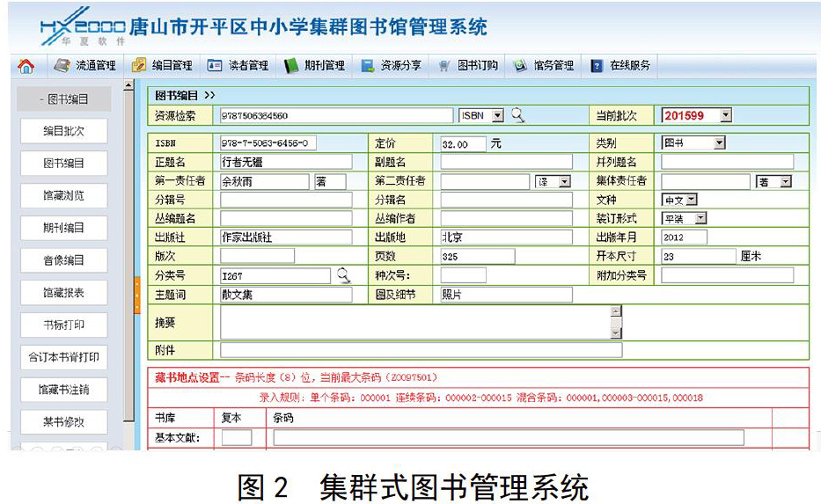Click the orange sidebar collapse handle
Image resolution: width=821 pixels, height=504 pixels.
coord(137,296)
